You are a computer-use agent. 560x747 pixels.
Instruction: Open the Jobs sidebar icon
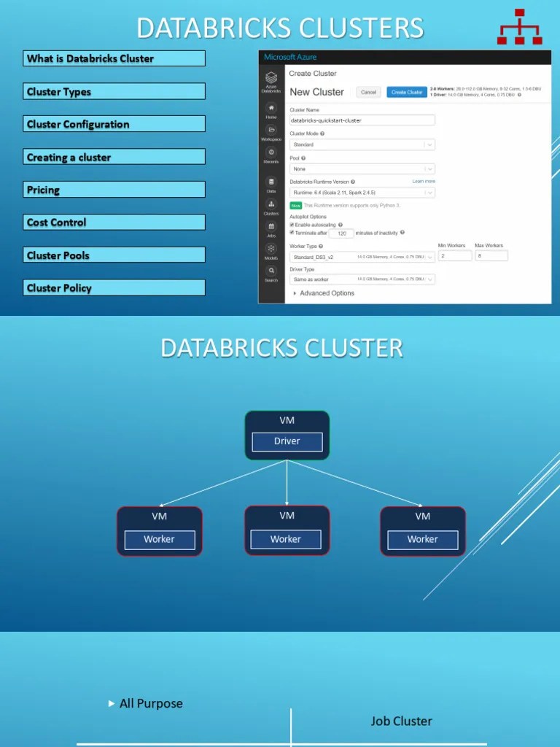click(x=271, y=226)
